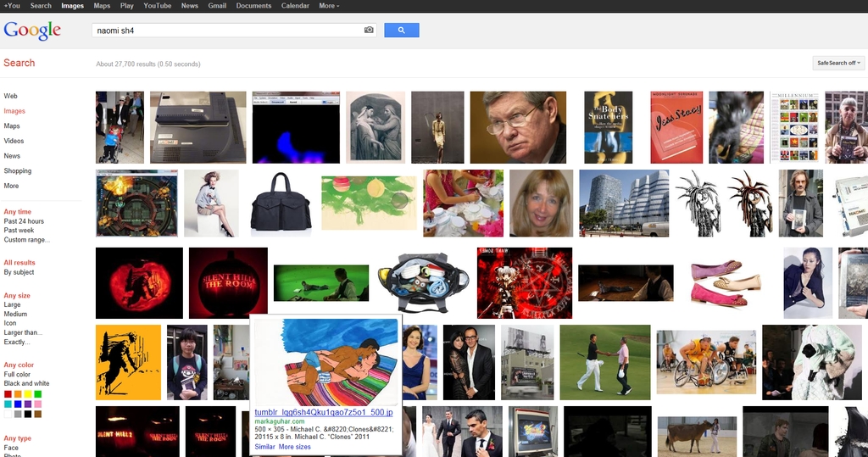Select Videos in the left sidebar
This screenshot has width=868, height=457.
(x=14, y=141)
